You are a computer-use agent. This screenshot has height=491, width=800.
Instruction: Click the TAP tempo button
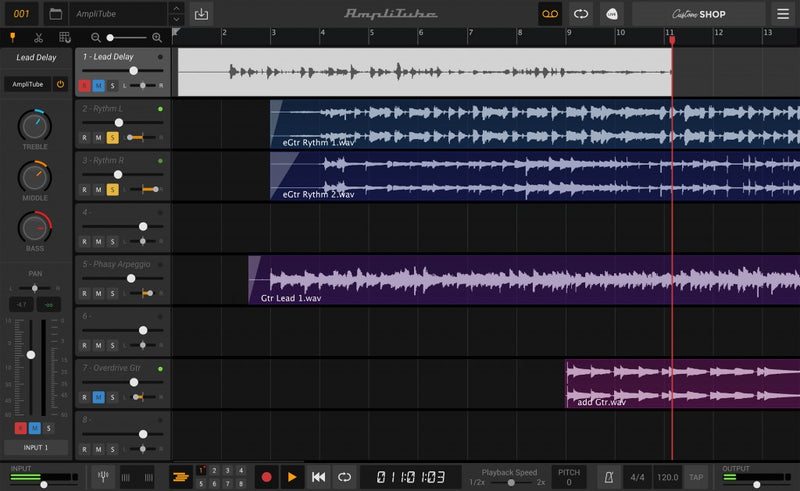pyautogui.click(x=697, y=477)
